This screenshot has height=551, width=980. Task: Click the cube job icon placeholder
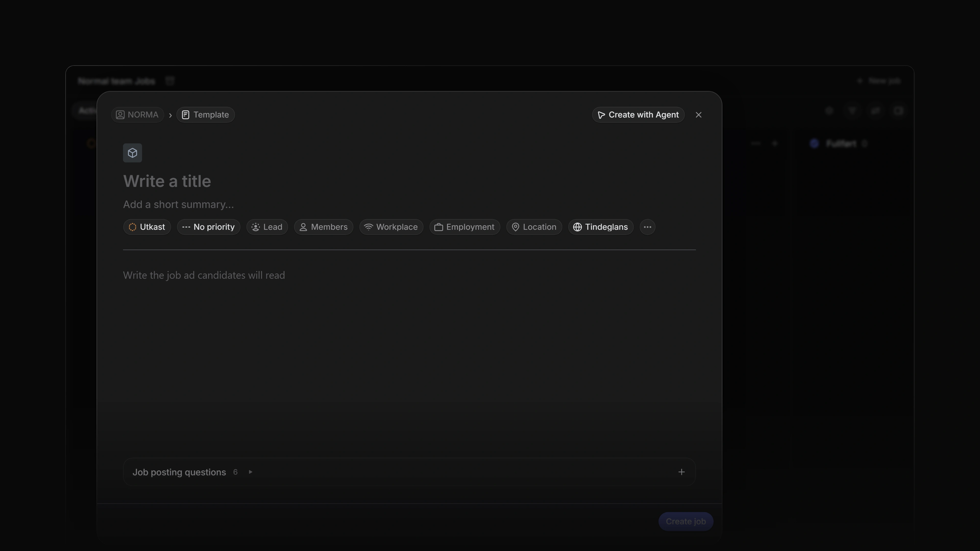(x=132, y=153)
